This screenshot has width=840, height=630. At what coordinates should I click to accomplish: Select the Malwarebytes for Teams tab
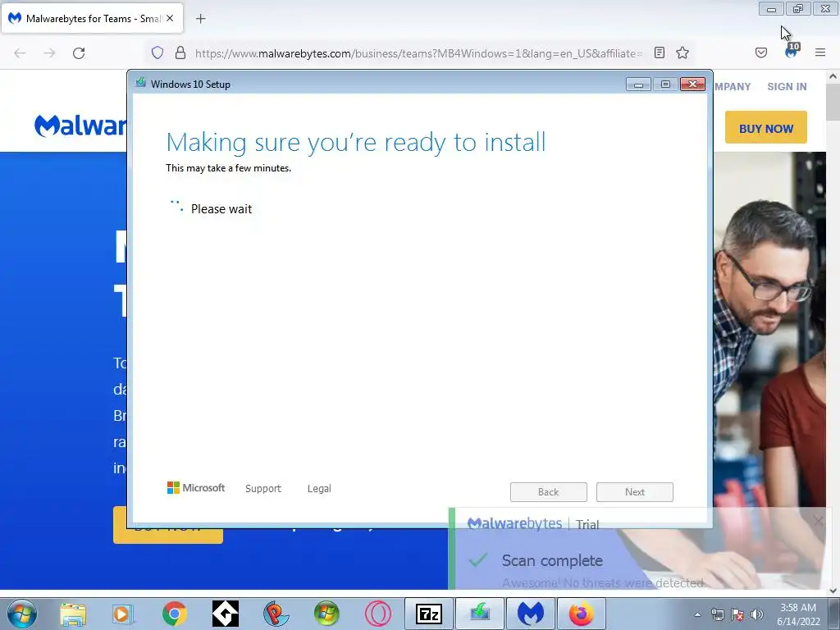pos(92,18)
